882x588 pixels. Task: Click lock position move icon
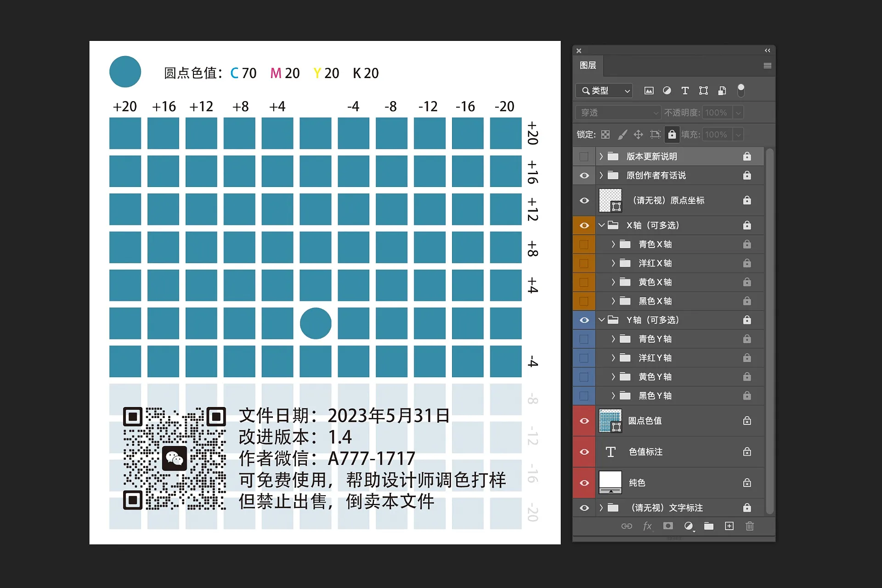(638, 135)
